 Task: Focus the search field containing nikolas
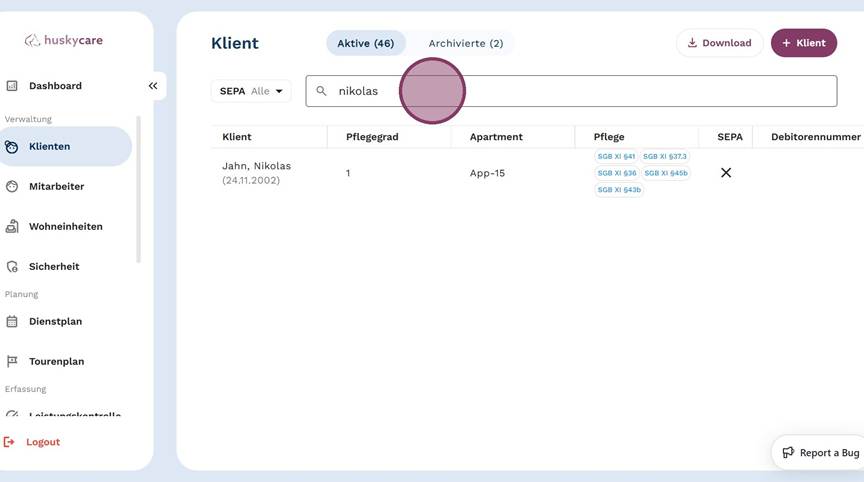pos(571,91)
